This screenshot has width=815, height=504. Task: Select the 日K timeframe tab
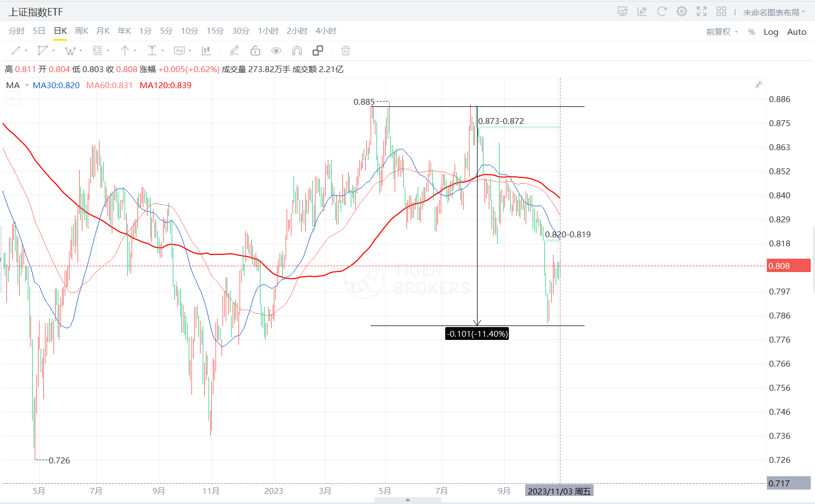point(60,31)
